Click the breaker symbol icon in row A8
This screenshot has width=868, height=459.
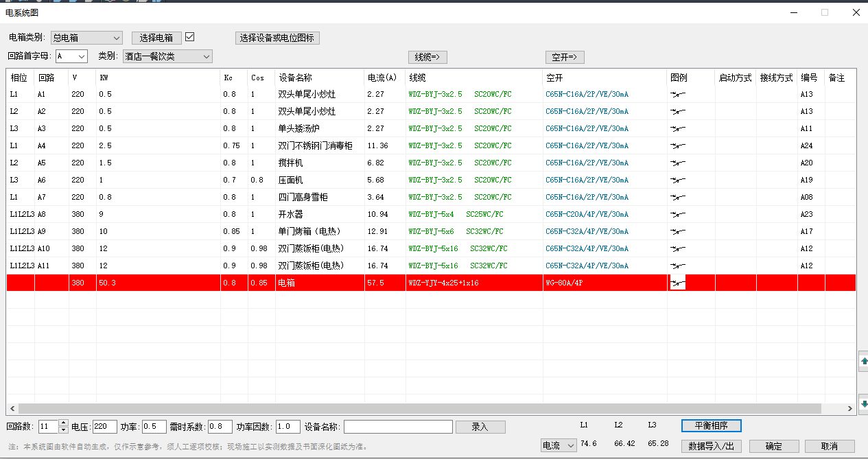(678, 215)
